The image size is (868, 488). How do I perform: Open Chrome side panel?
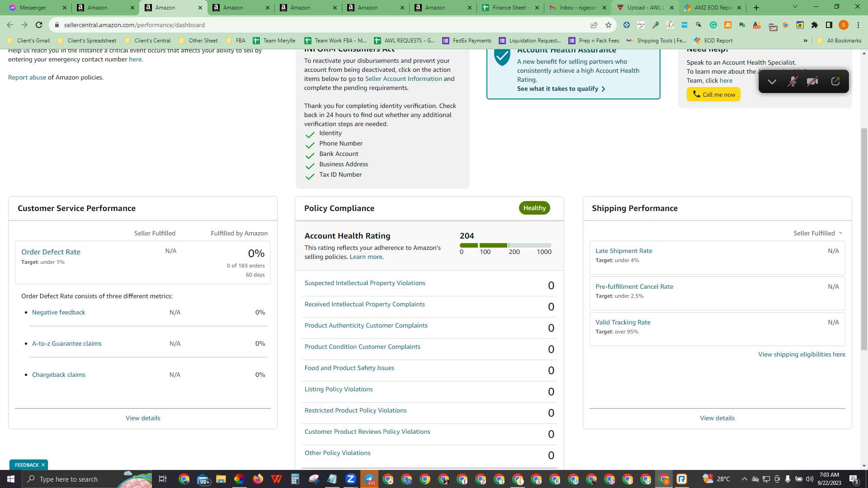(829, 25)
